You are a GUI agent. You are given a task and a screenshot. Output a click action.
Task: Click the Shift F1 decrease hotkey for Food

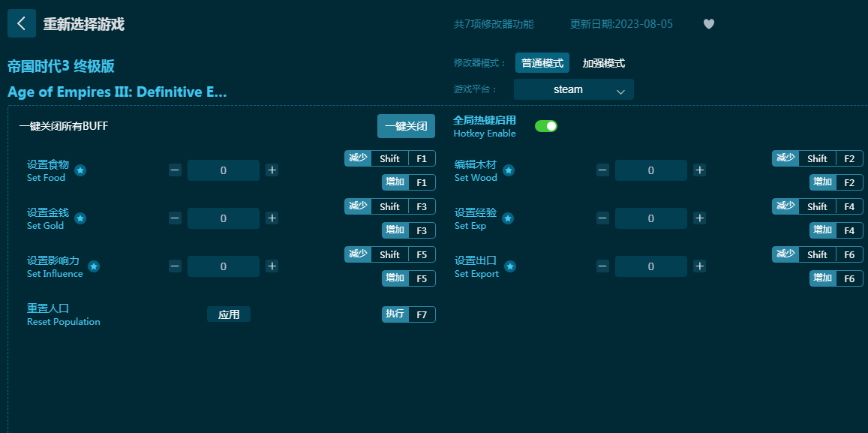(390, 158)
